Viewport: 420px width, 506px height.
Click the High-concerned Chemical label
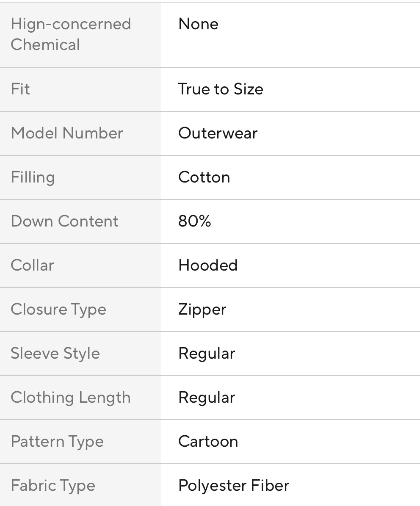[x=71, y=34]
